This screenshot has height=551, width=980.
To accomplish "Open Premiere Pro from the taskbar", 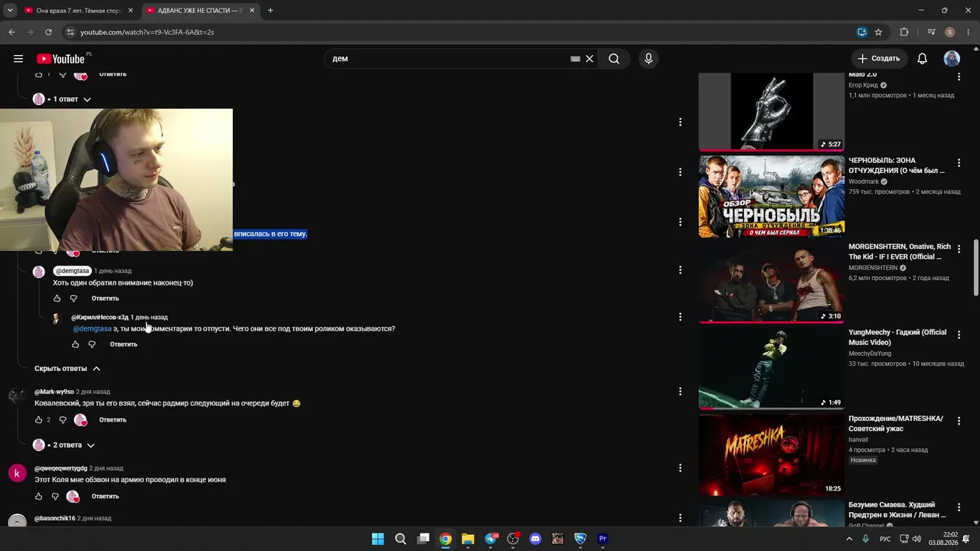I will pyautogui.click(x=603, y=539).
